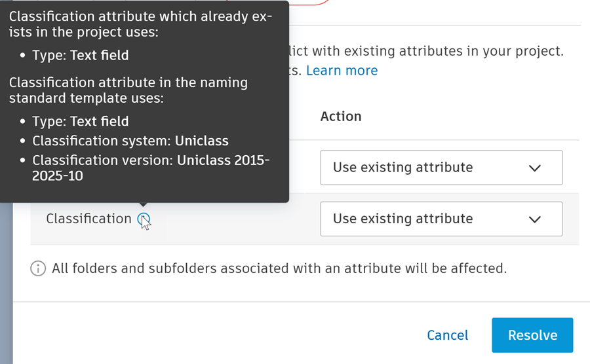
Task: Click first Type: Text field bullet in tooltip
Action: [80, 56]
